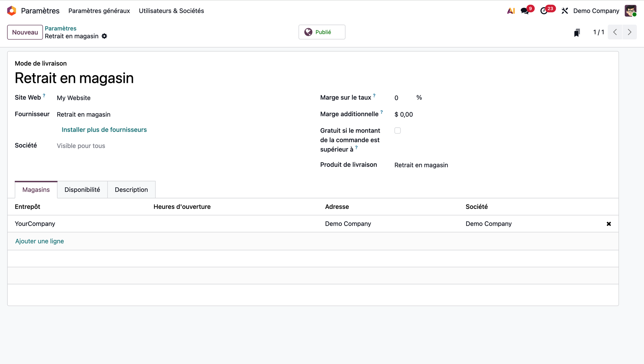The height and width of the screenshot is (364, 644).
Task: Click the Nouveau button
Action: click(x=25, y=32)
